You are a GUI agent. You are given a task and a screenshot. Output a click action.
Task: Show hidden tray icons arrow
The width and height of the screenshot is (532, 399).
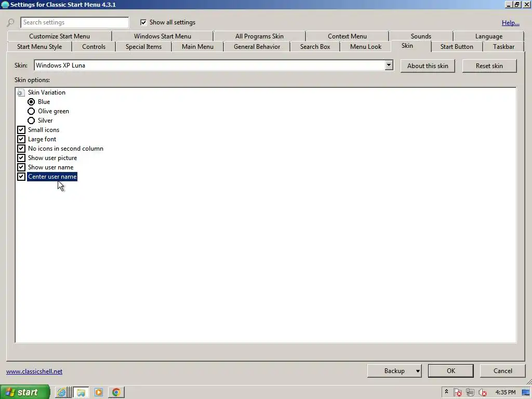(x=446, y=392)
